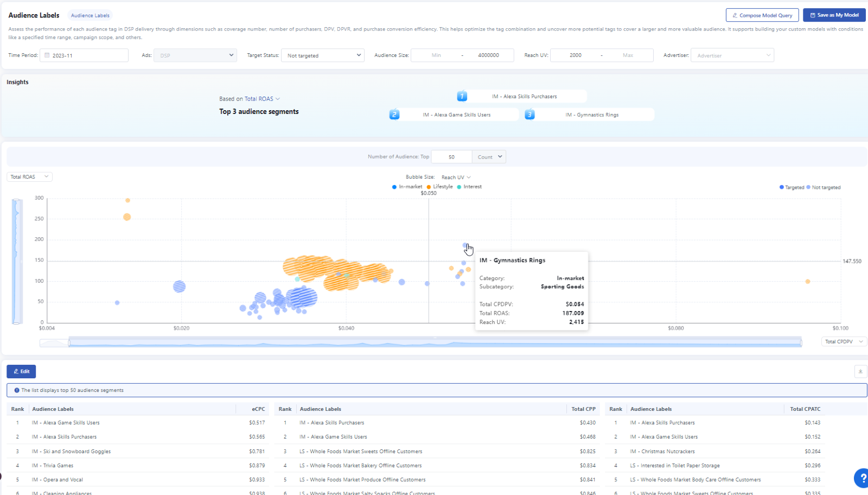Click IM - Christmas Nutcrackers row
The image size is (868, 495).
click(715, 452)
